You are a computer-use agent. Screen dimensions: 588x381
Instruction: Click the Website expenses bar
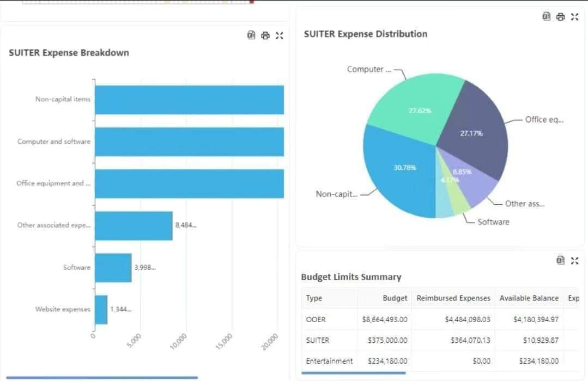pos(101,310)
